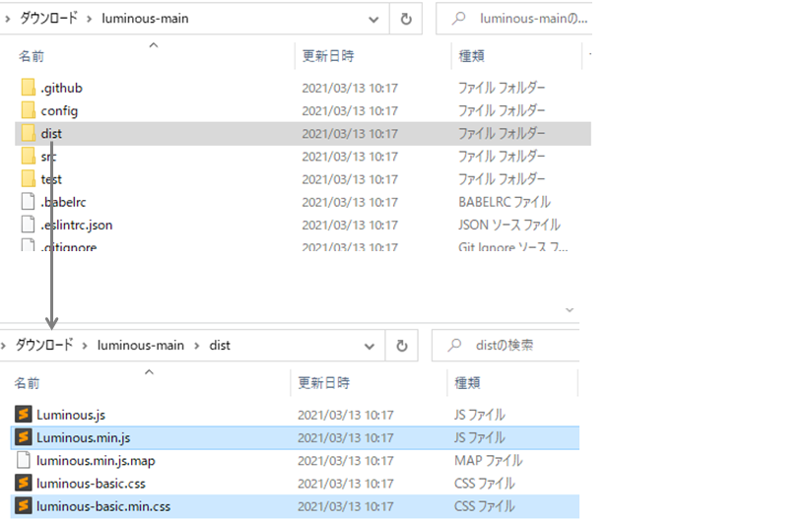Select the .babelrc file name
The height and width of the screenshot is (524, 812).
click(x=64, y=202)
